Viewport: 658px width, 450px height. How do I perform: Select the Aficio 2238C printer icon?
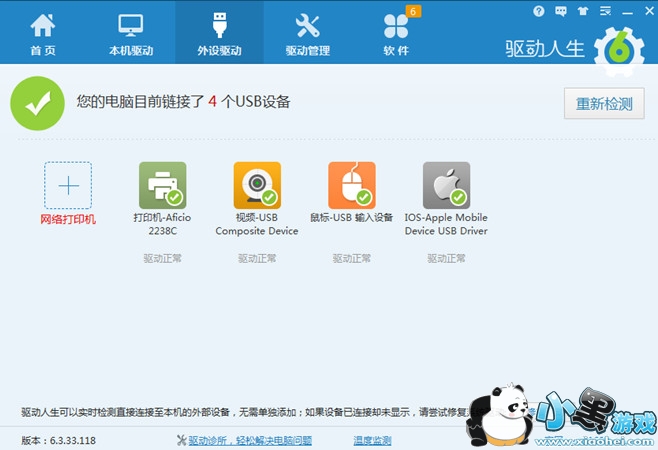point(163,185)
